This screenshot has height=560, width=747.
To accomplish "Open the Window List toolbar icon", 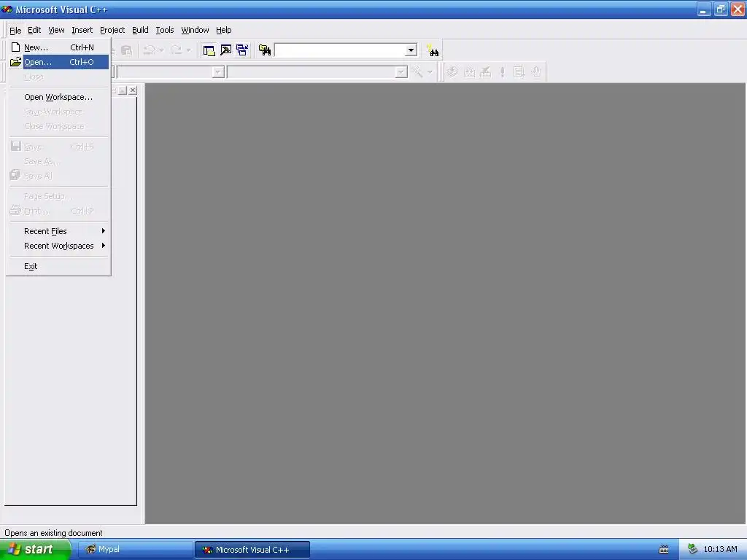I will [x=242, y=50].
